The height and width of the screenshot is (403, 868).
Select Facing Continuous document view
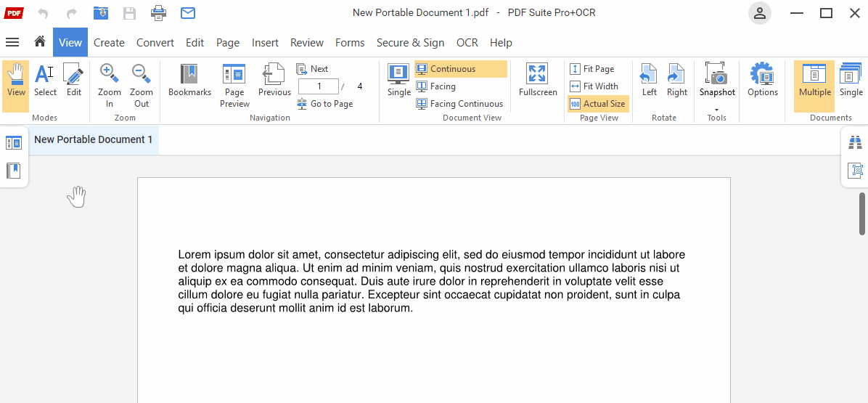coord(460,104)
